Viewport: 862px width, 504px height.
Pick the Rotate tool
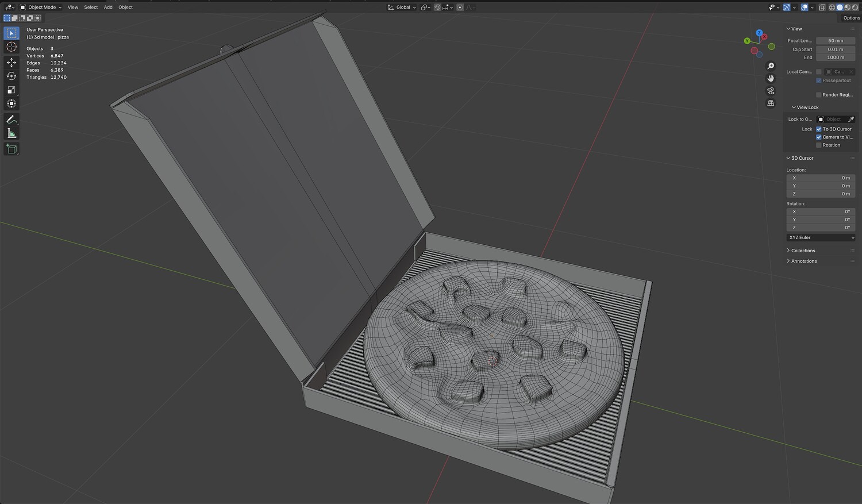tap(11, 76)
